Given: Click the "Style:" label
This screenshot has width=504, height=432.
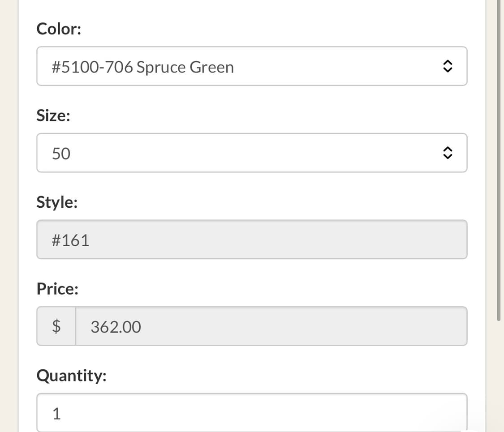Looking at the screenshot, I should (x=57, y=202).
